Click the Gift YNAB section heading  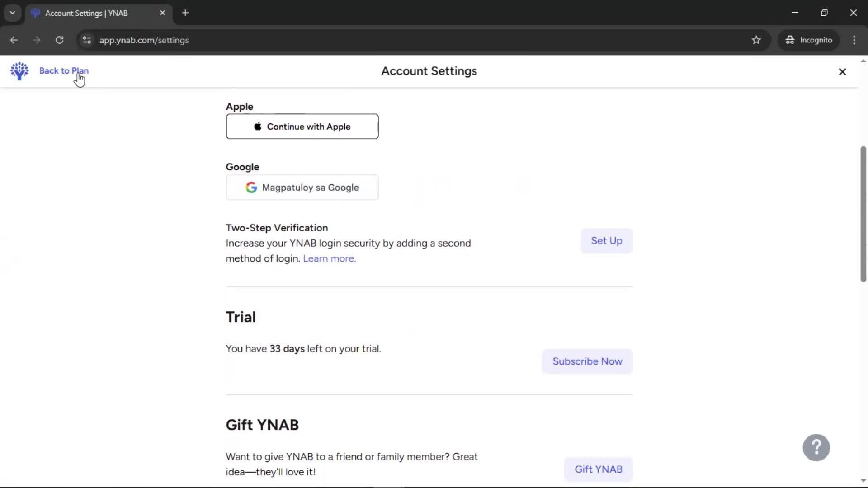click(262, 425)
